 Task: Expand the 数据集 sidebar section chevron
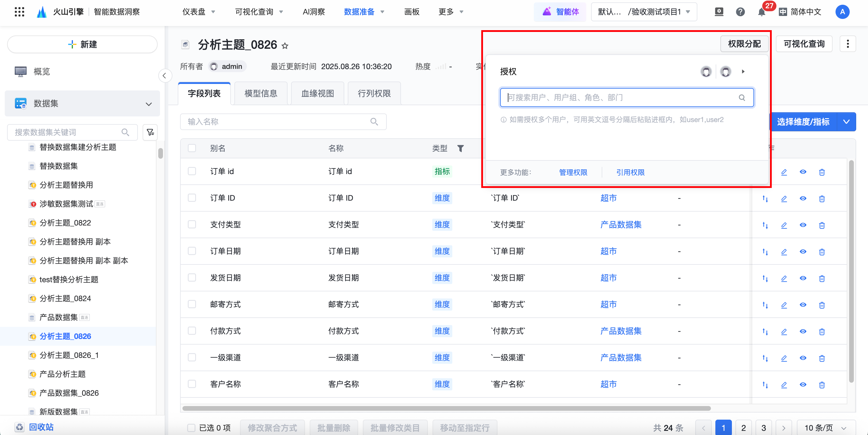[149, 104]
